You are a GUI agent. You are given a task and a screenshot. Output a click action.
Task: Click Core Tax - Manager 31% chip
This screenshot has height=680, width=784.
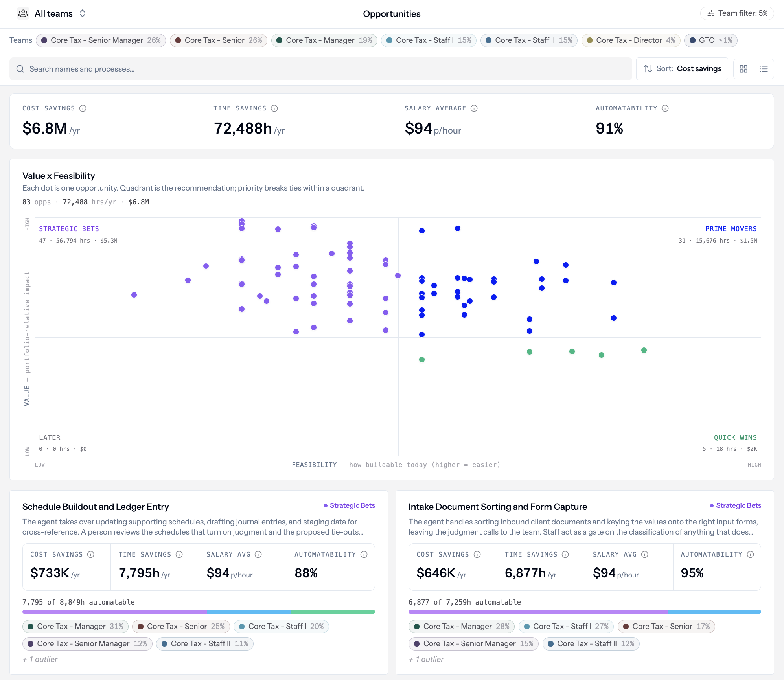pos(75,626)
